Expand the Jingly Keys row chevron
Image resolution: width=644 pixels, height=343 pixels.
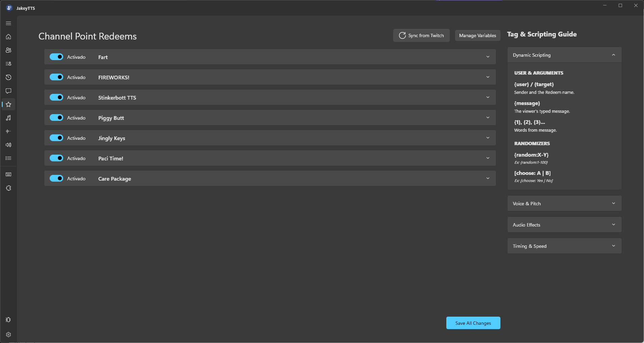488,138
